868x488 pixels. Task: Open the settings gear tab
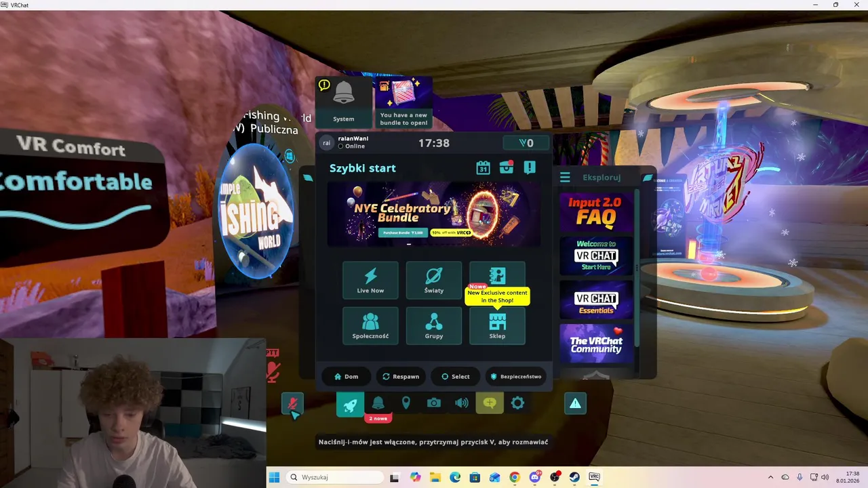click(x=517, y=403)
